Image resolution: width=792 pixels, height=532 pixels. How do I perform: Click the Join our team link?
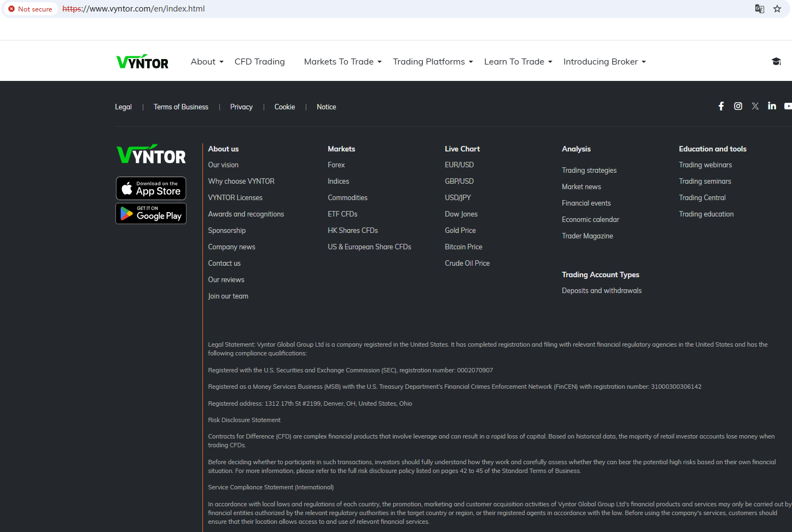(x=228, y=296)
